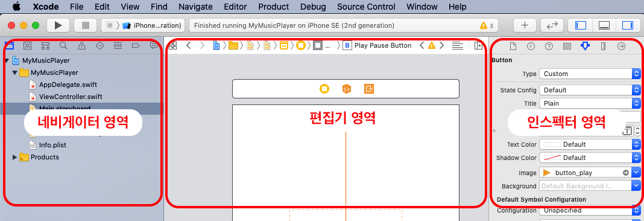This screenshot has width=644, height=221.
Task: Open the button Type Custom dropdown
Action: tap(590, 74)
